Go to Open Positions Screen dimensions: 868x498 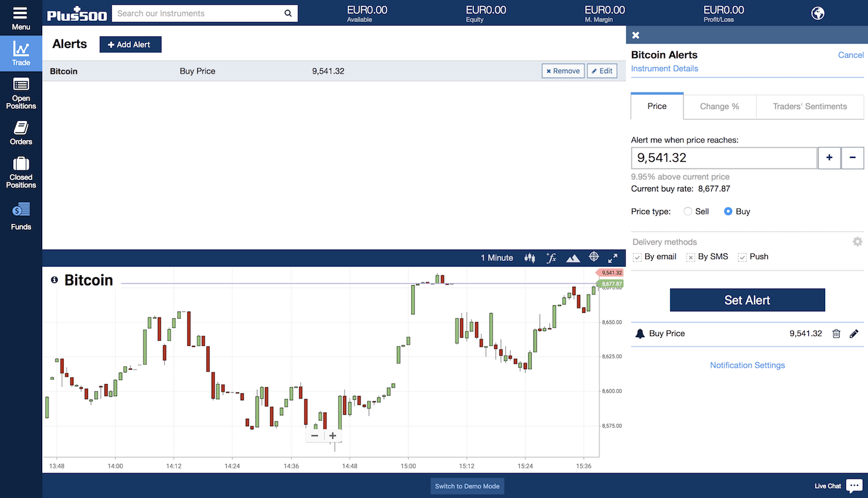point(21,94)
